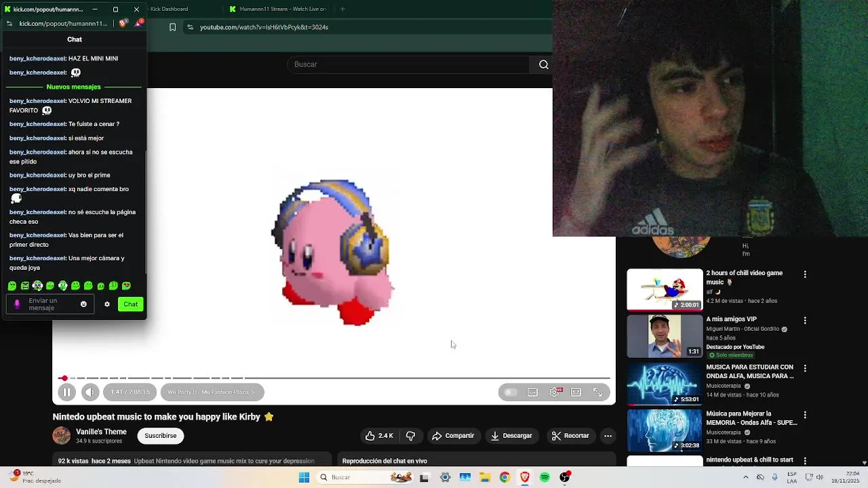Click the Recortar clip button
The image size is (868, 488).
click(x=570, y=436)
